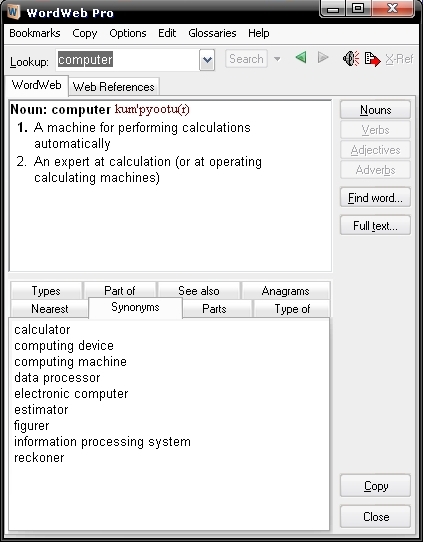423x542 pixels.
Task: Click the WordWeb Pro title bar logo
Action: [x=13, y=12]
